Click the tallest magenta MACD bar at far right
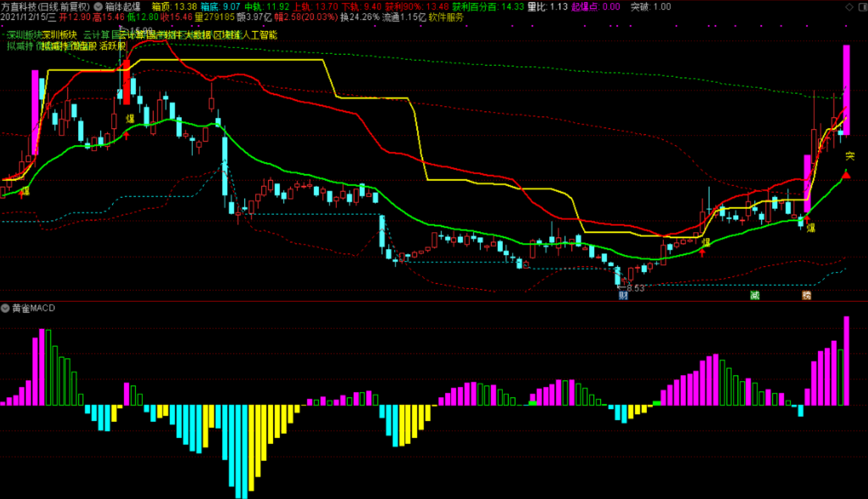The height and width of the screenshot is (499, 868). (846, 361)
